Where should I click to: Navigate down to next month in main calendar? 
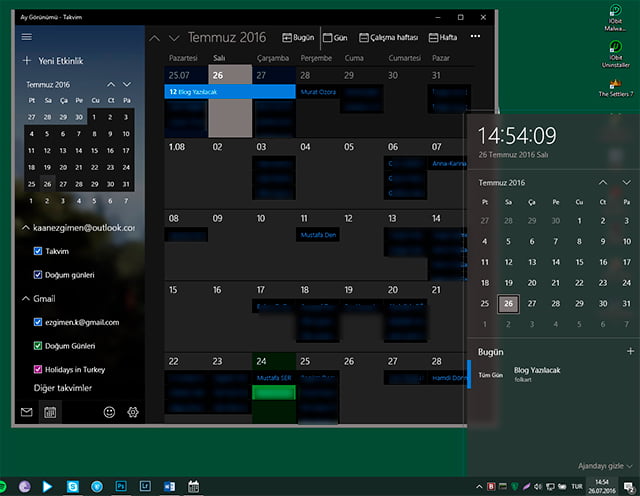pyautogui.click(x=174, y=38)
